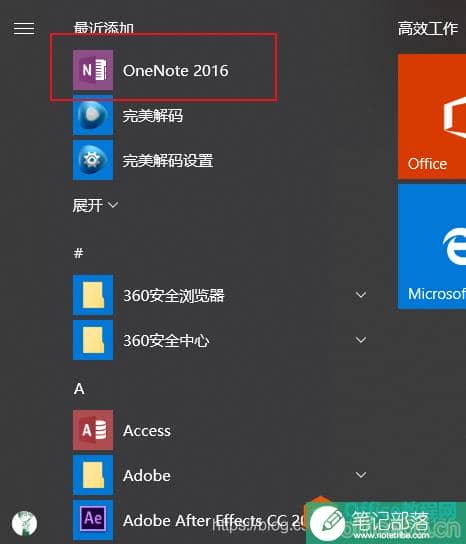Image resolution: width=466 pixels, height=544 pixels.
Task: Open the 360安全浏览器 folder entry
Action: [173, 296]
